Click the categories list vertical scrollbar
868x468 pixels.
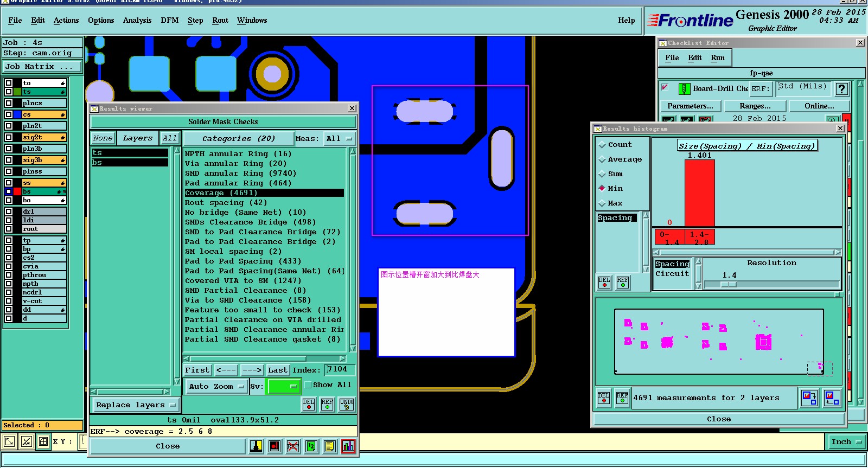[353, 249]
